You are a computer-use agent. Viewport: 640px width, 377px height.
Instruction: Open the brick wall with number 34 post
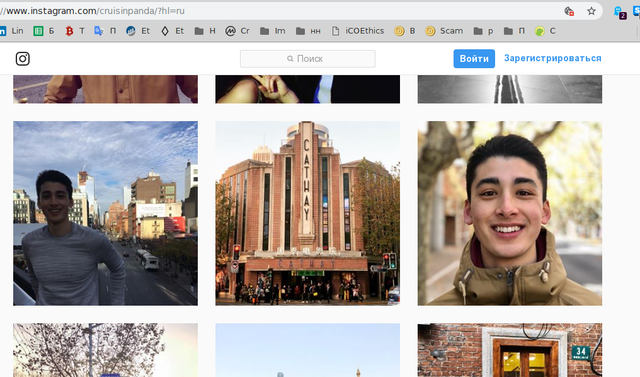509,350
